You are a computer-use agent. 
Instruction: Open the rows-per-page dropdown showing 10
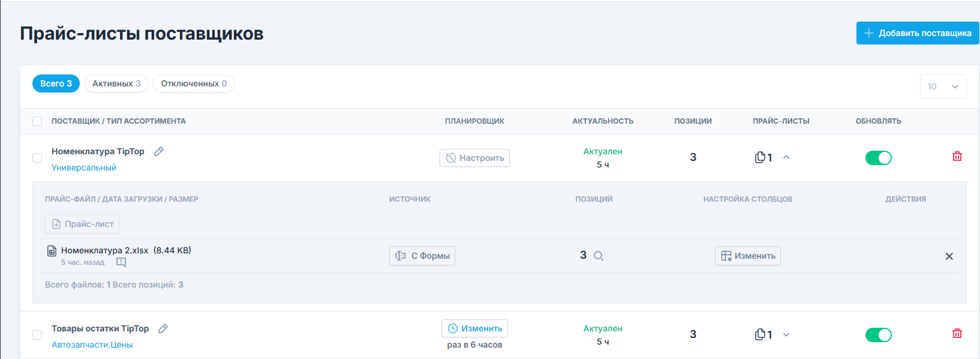click(x=943, y=86)
